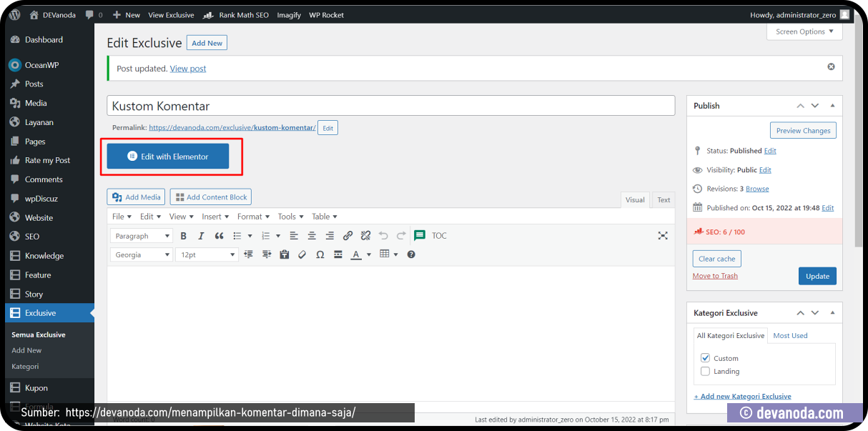Insert a bulleted list

click(x=238, y=236)
